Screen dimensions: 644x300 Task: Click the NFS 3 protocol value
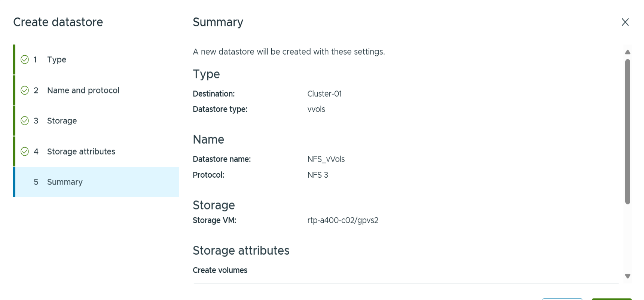point(317,175)
